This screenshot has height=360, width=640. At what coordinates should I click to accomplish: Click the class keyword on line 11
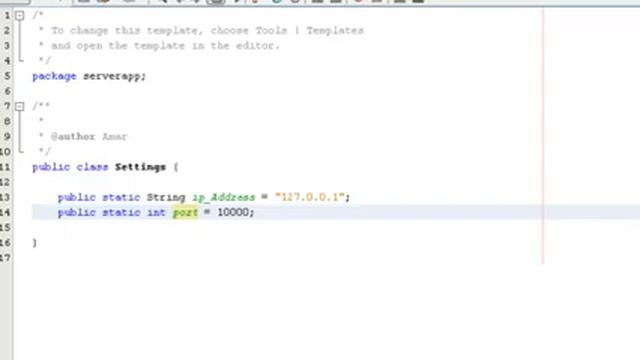(92, 167)
